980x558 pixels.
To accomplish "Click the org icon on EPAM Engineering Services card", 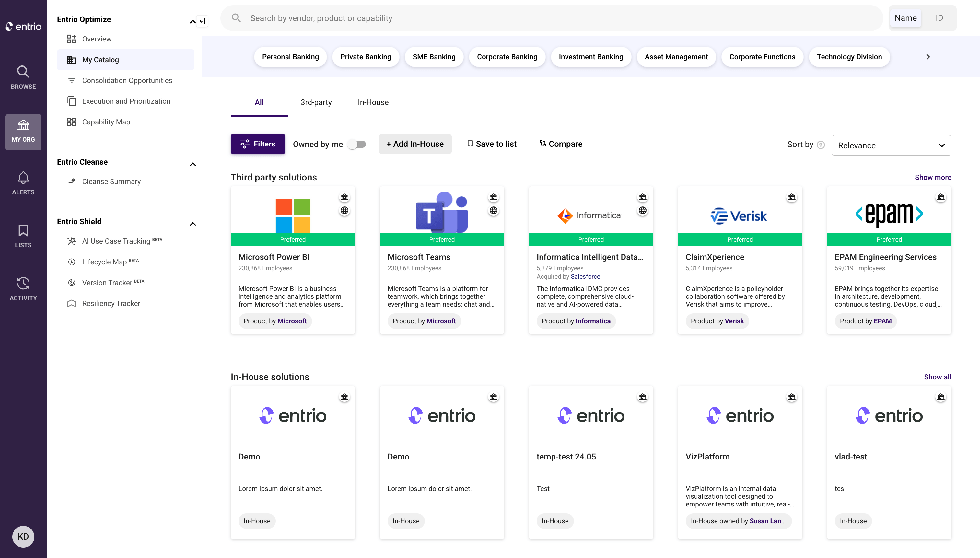I will click(x=940, y=197).
